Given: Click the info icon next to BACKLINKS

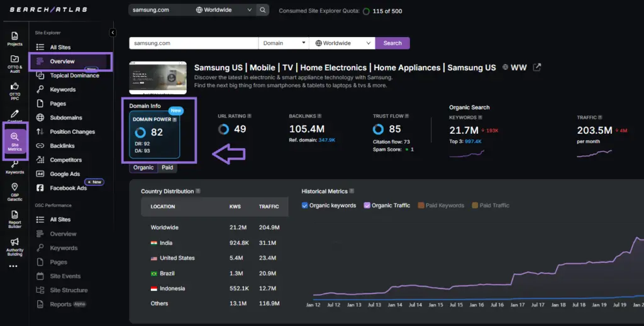Looking at the screenshot, I should click(319, 116).
